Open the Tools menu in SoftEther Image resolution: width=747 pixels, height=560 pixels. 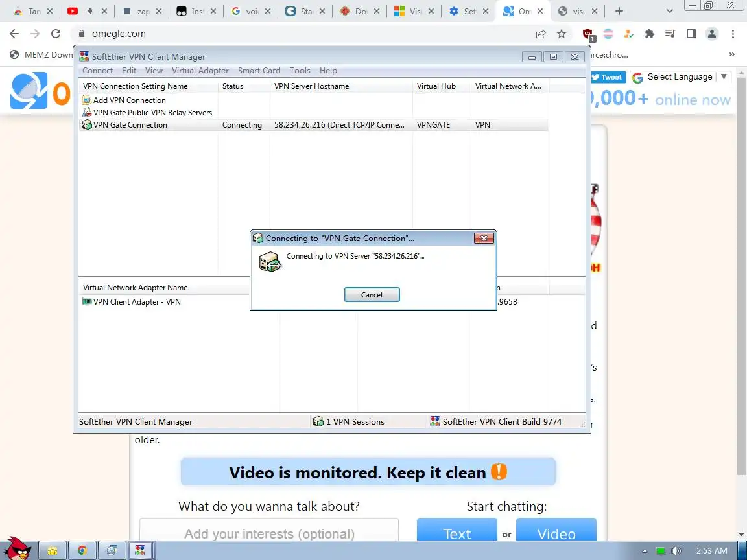[x=300, y=71]
